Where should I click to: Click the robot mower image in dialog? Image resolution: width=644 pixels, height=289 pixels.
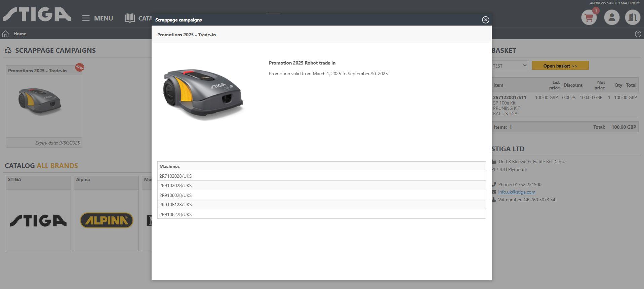click(203, 94)
